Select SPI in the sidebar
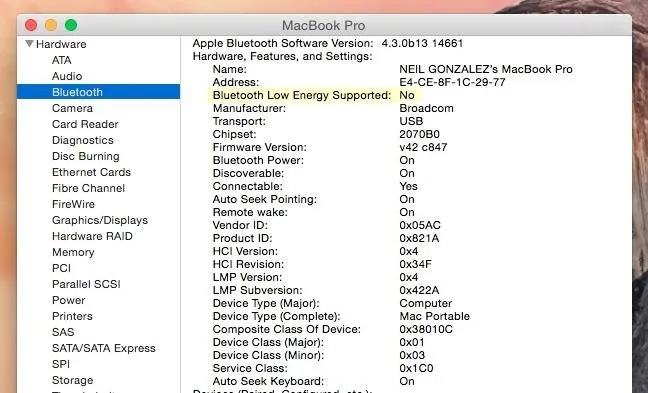 click(61, 364)
